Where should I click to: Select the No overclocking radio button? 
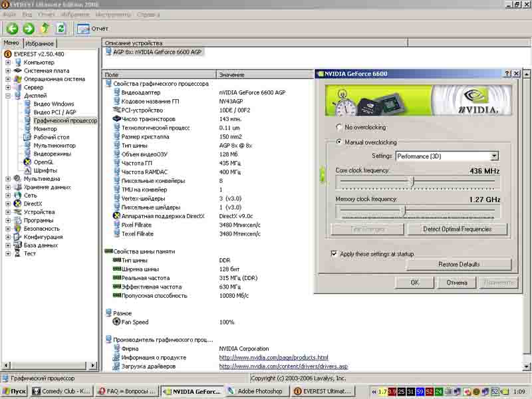(x=339, y=127)
